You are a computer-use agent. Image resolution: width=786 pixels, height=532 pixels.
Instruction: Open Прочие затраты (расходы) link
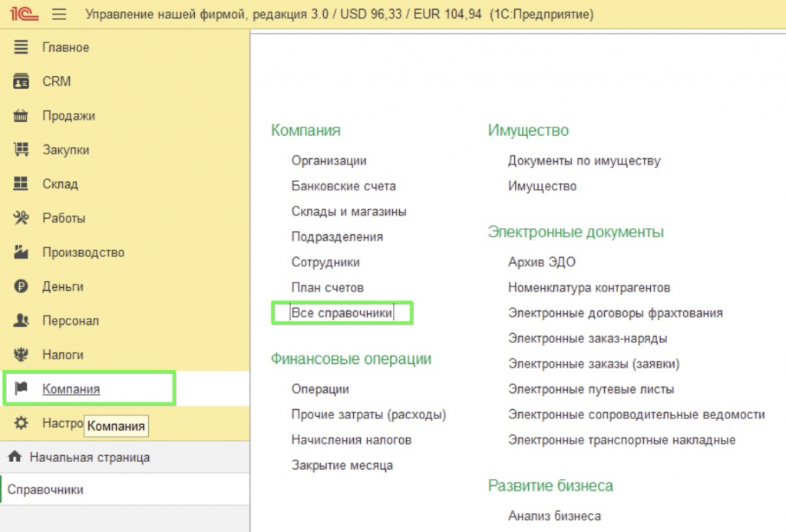point(368,415)
